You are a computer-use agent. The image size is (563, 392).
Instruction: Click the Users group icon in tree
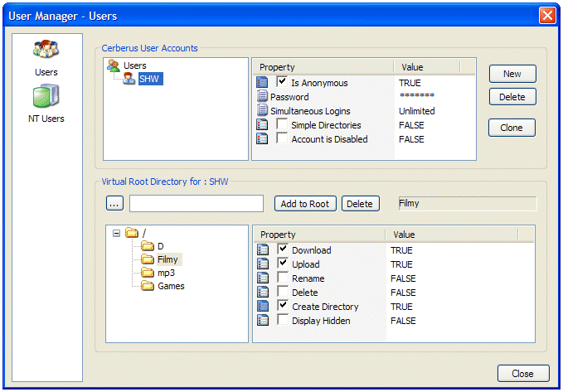click(114, 65)
